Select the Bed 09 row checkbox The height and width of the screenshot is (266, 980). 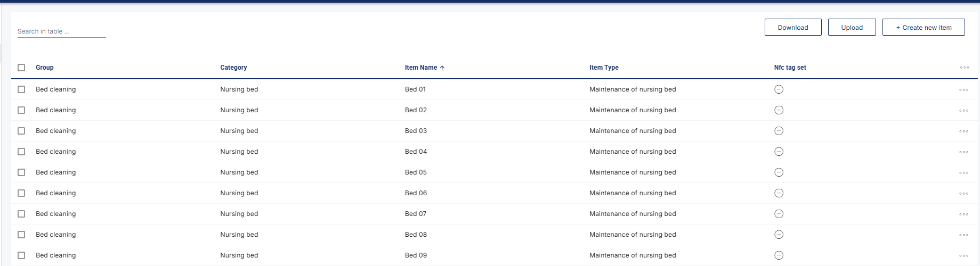click(21, 255)
